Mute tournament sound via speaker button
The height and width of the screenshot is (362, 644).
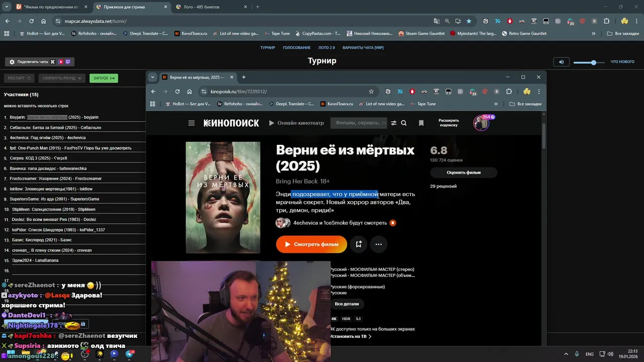561,62
